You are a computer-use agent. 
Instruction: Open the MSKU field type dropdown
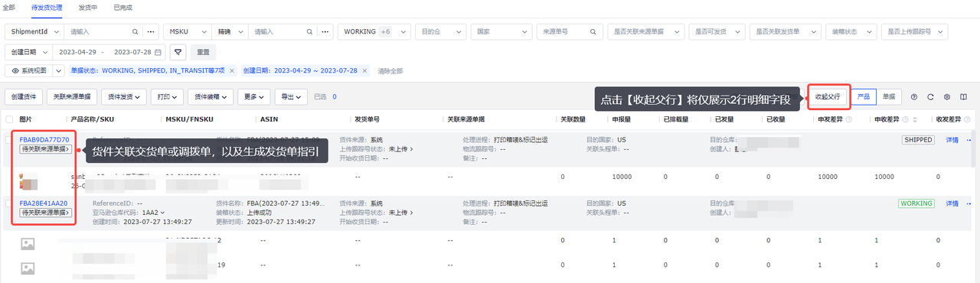point(188,32)
